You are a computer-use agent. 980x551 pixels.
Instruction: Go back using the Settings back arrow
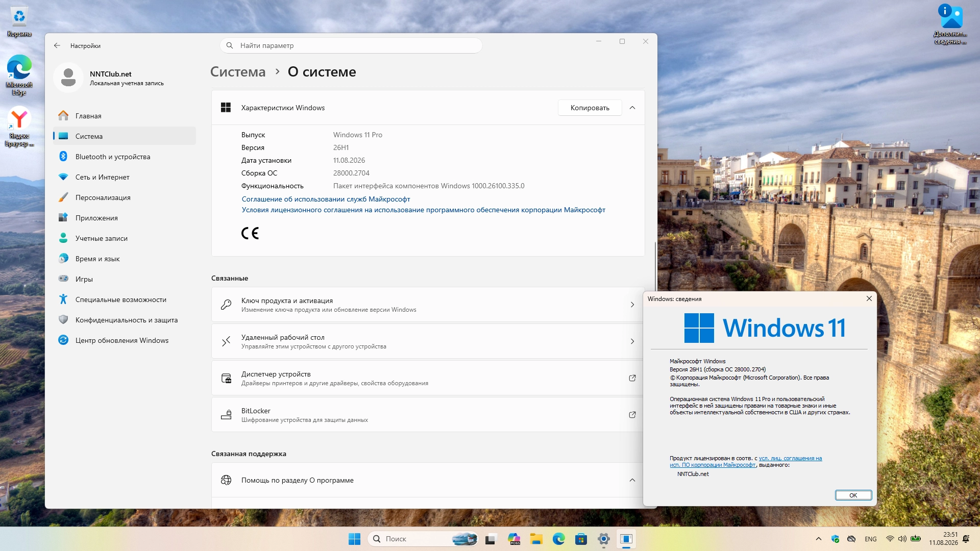click(x=57, y=45)
